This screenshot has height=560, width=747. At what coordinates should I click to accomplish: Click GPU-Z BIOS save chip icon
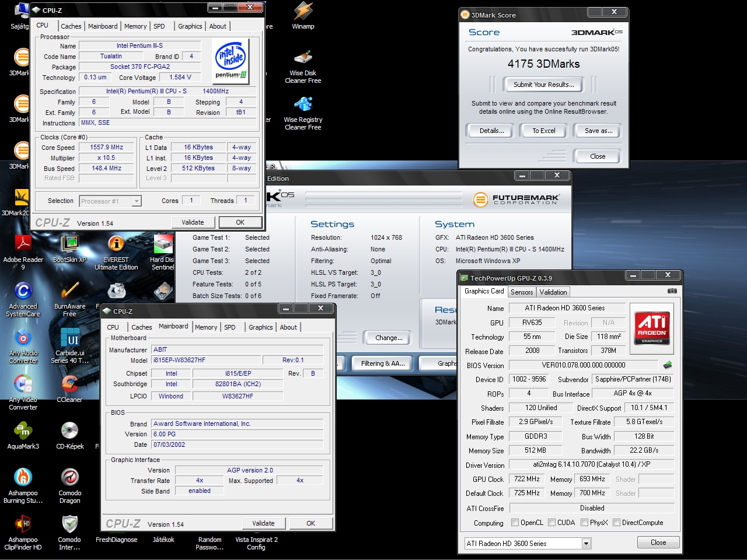(668, 365)
